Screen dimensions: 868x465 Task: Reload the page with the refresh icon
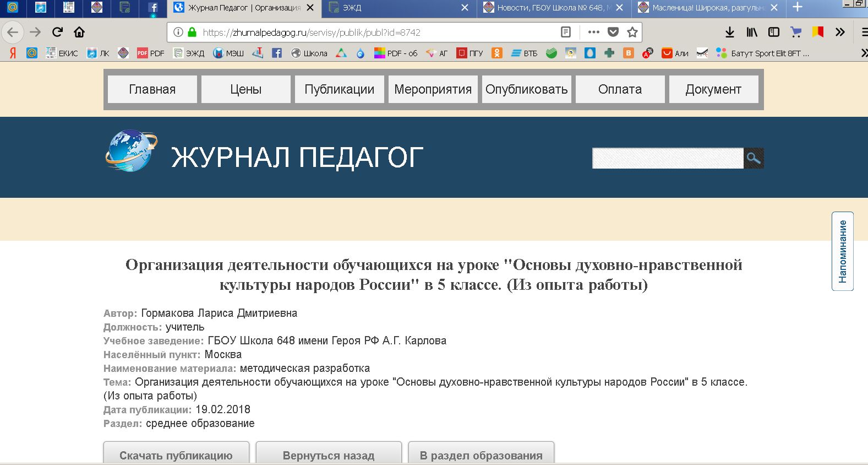[57, 32]
